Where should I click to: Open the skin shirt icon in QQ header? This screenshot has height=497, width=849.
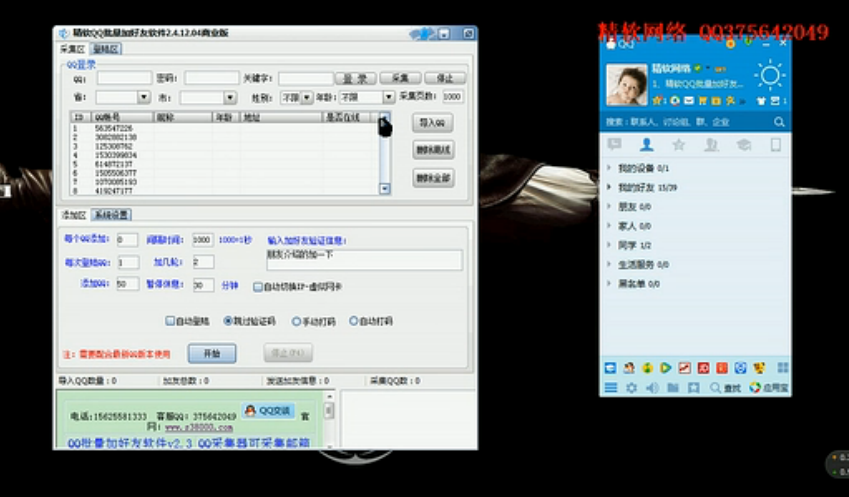point(761,101)
